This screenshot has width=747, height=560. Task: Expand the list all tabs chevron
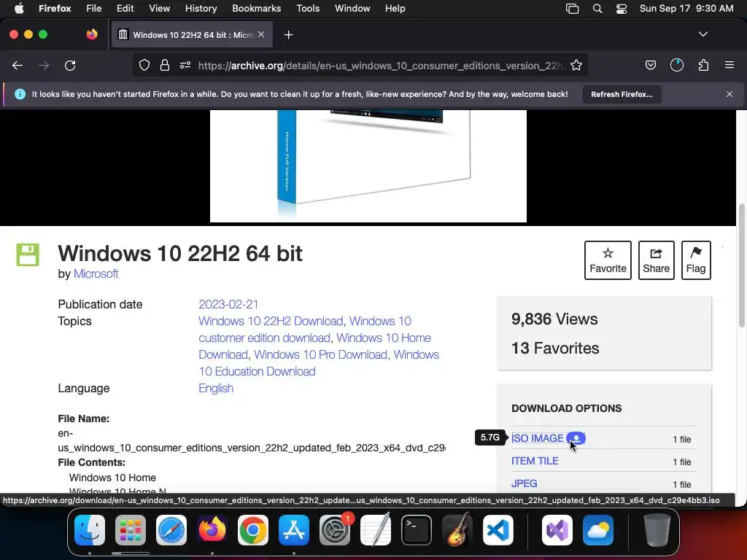[x=703, y=34]
